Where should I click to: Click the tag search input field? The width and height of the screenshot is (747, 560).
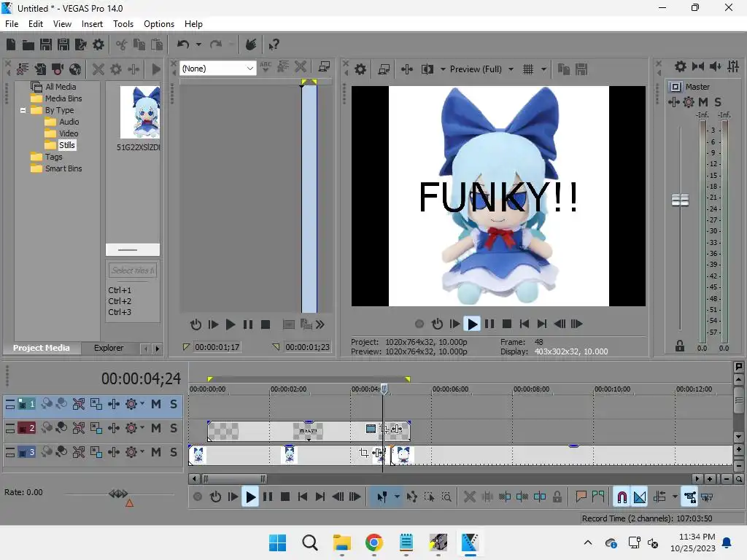tap(133, 271)
